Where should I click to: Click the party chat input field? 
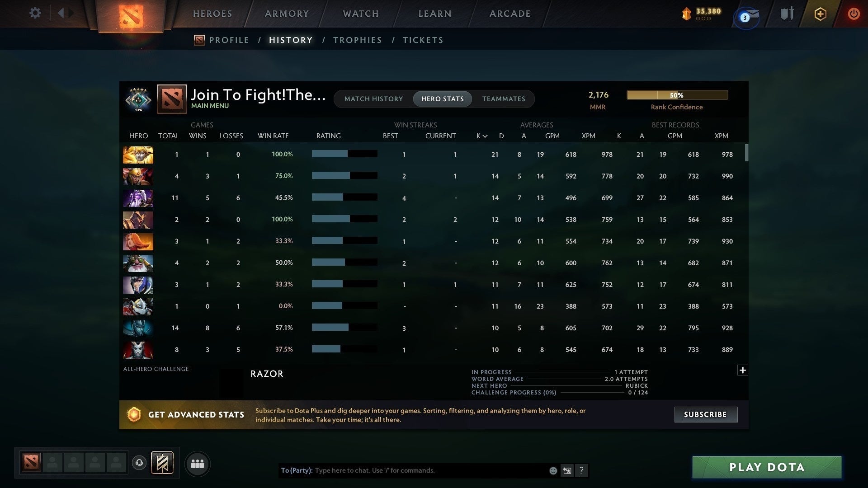pyautogui.click(x=407, y=470)
